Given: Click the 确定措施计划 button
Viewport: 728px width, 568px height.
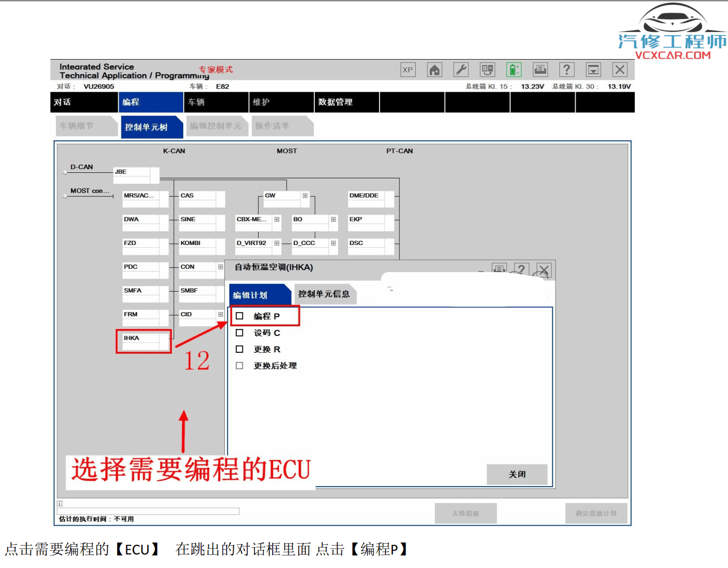Looking at the screenshot, I should (596, 513).
